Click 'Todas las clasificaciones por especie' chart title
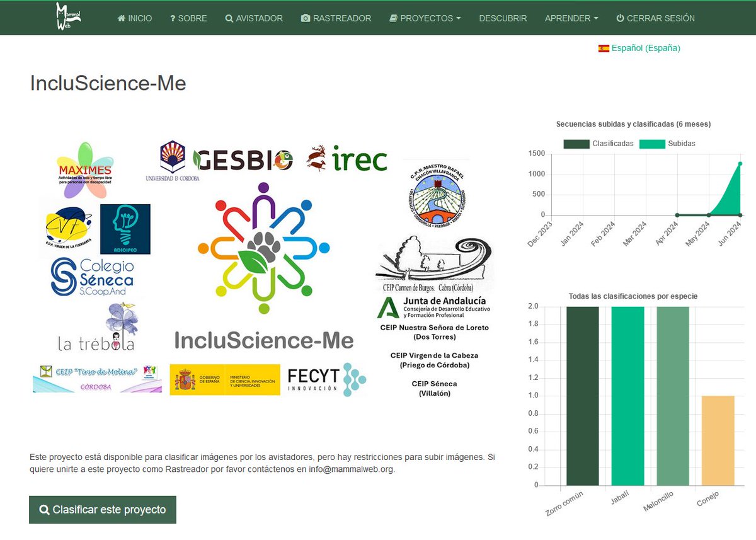 (x=633, y=296)
